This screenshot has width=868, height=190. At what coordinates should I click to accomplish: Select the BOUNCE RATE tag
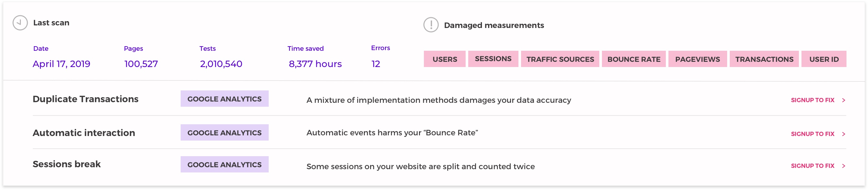pyautogui.click(x=634, y=59)
